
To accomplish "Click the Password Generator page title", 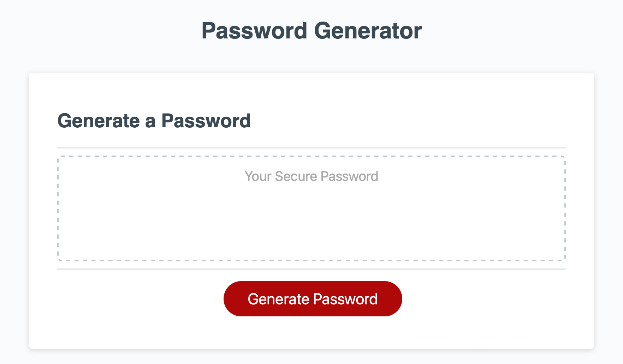I will click(311, 31).
